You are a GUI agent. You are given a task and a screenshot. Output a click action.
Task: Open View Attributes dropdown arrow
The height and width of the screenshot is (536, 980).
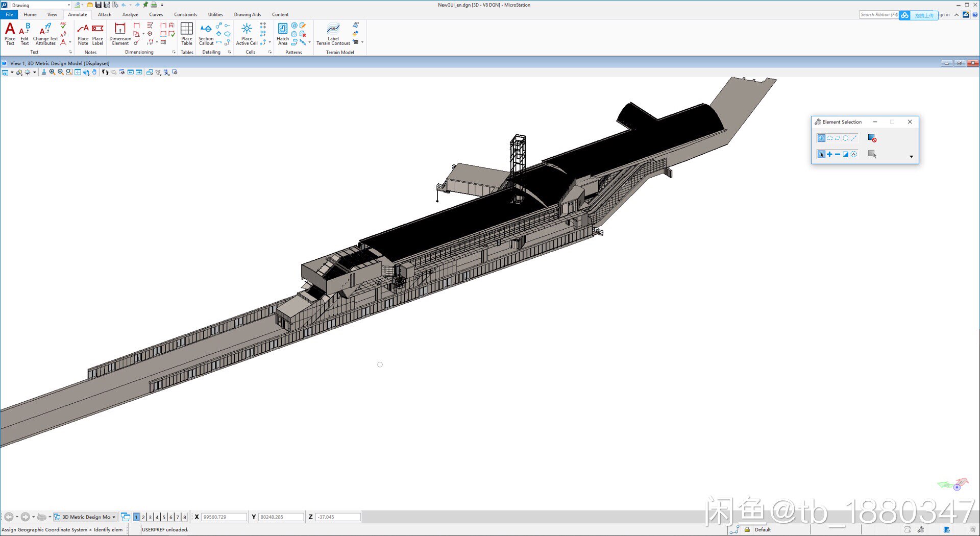click(x=12, y=72)
